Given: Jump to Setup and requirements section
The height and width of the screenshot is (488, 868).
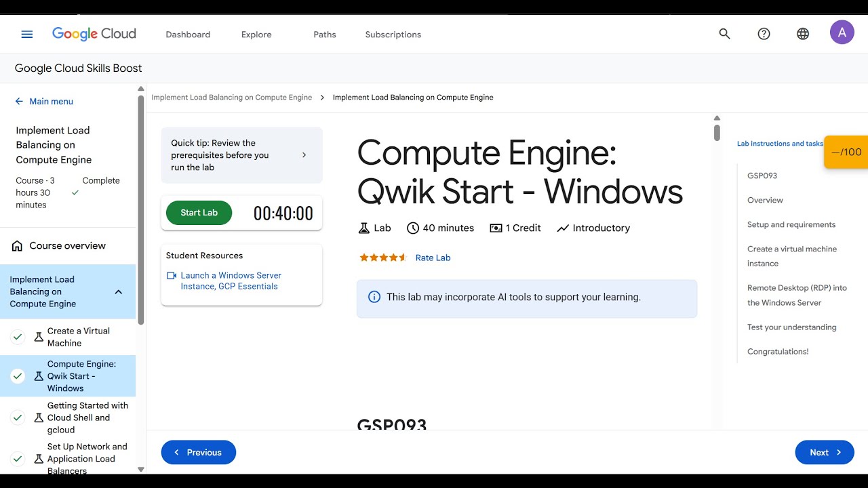Looking at the screenshot, I should [x=791, y=225].
